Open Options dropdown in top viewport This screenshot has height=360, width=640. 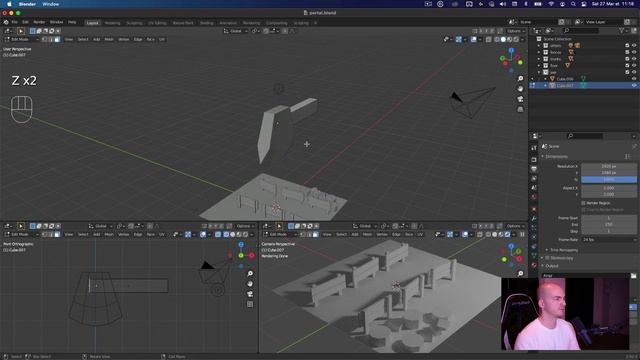click(x=516, y=31)
